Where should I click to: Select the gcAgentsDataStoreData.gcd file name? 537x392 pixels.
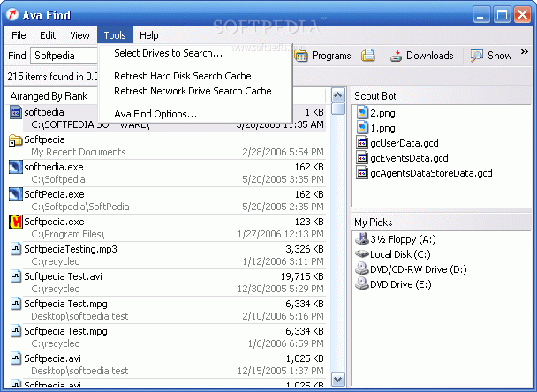click(x=431, y=173)
